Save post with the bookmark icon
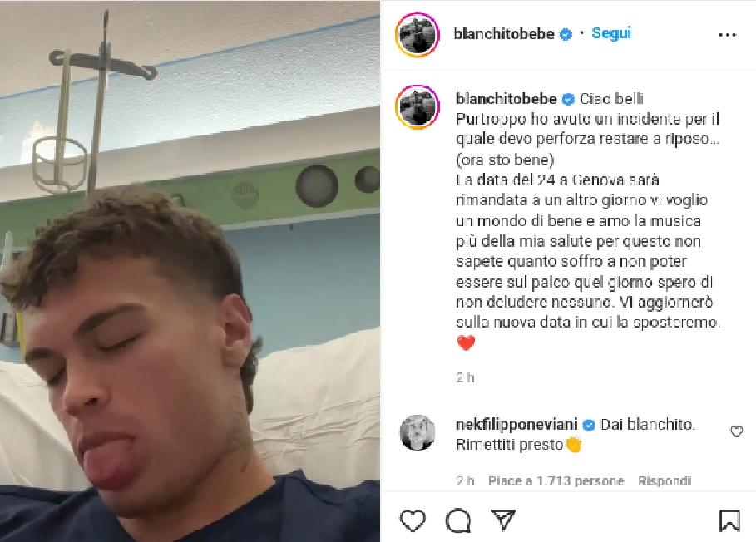 tap(729, 520)
